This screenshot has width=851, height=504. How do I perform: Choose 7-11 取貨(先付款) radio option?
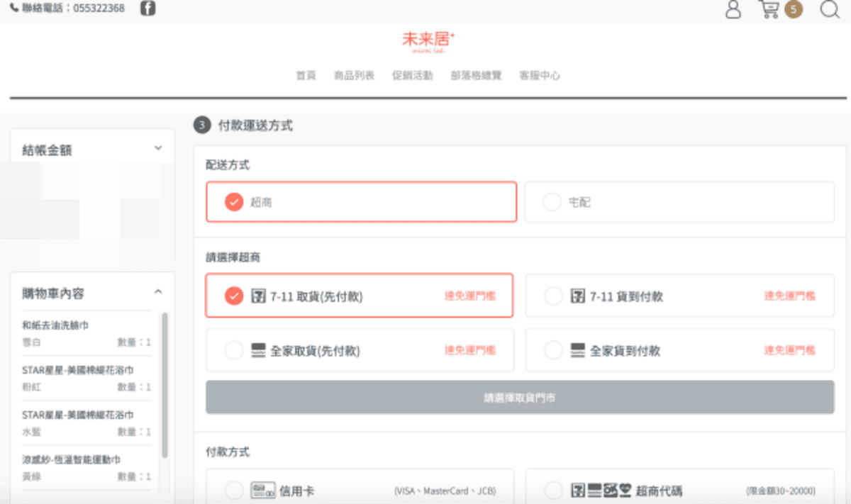[234, 296]
